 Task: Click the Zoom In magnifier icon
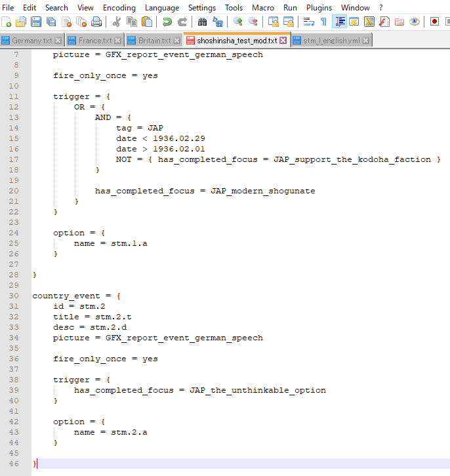[237, 22]
